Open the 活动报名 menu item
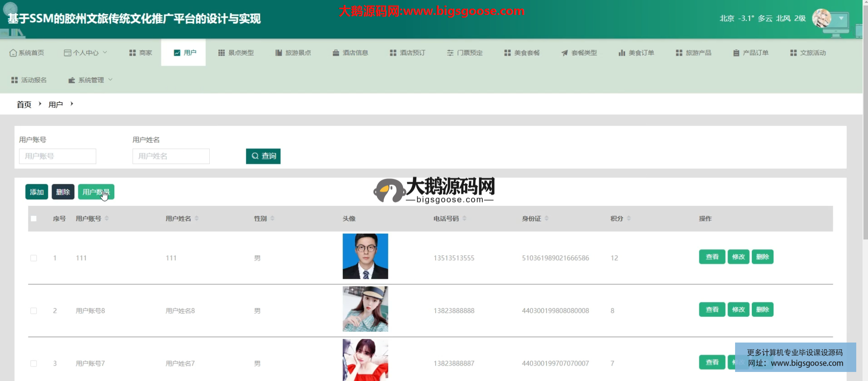The height and width of the screenshot is (381, 868). [29, 80]
